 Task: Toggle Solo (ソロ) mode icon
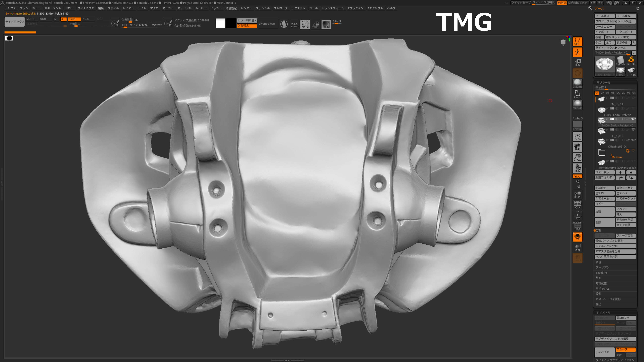[x=577, y=237]
